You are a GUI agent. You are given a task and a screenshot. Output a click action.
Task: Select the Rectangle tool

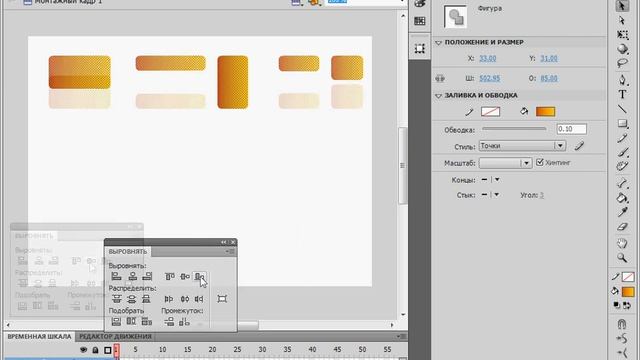coord(622,123)
